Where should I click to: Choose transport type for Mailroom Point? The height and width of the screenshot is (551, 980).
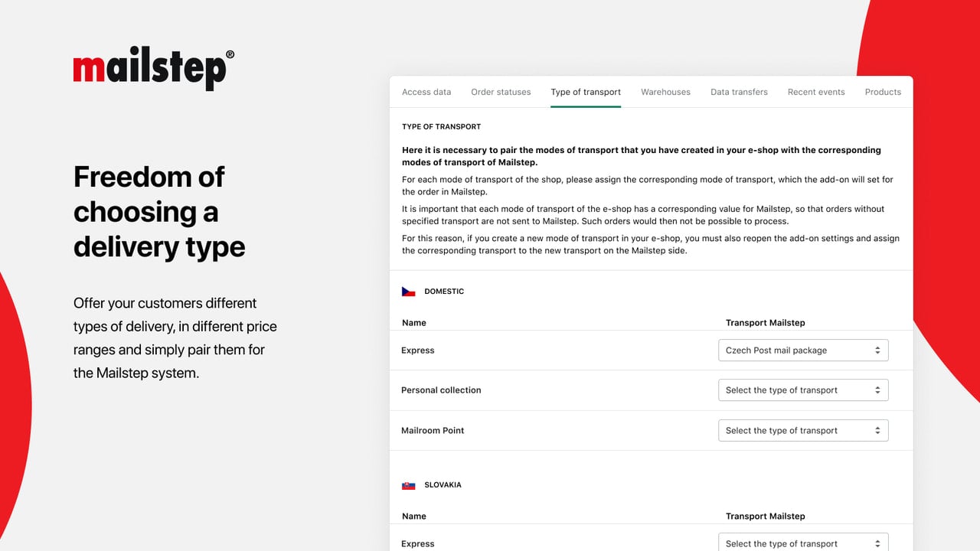803,431
